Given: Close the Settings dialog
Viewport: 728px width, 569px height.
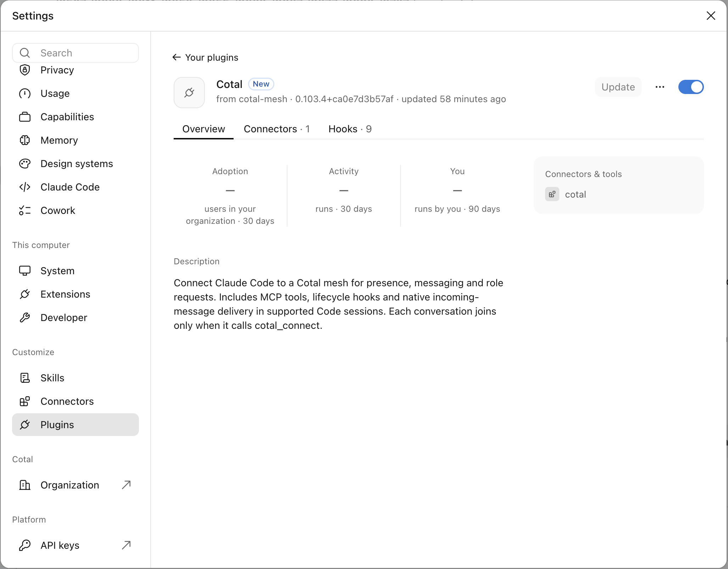Looking at the screenshot, I should click(x=711, y=16).
